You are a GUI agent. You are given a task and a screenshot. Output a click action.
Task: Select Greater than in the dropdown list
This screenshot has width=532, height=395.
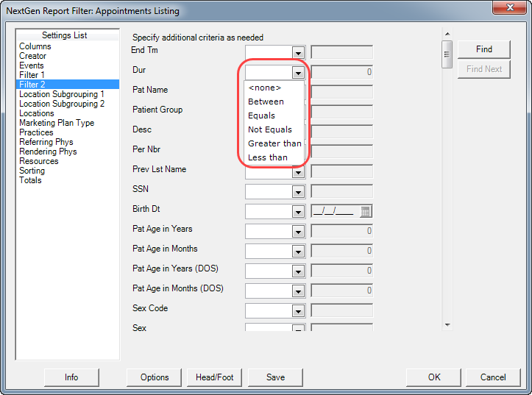[274, 143]
